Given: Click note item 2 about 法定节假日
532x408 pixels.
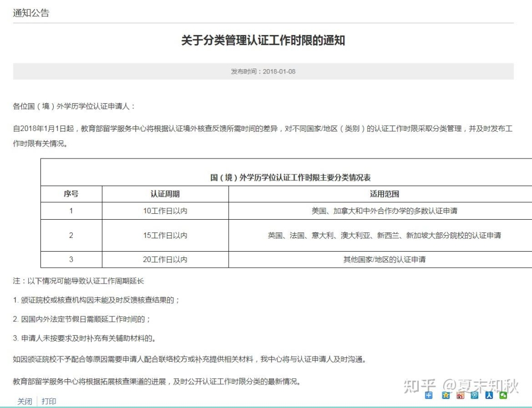Looking at the screenshot, I should pyautogui.click(x=82, y=319).
